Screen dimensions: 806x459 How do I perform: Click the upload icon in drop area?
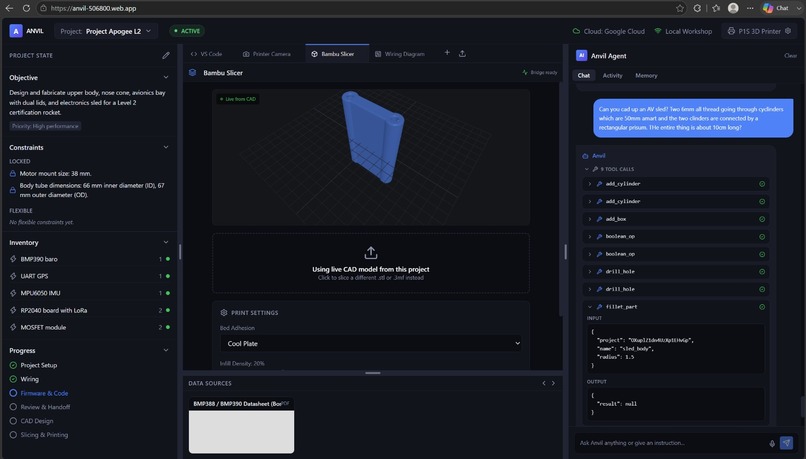pos(371,253)
